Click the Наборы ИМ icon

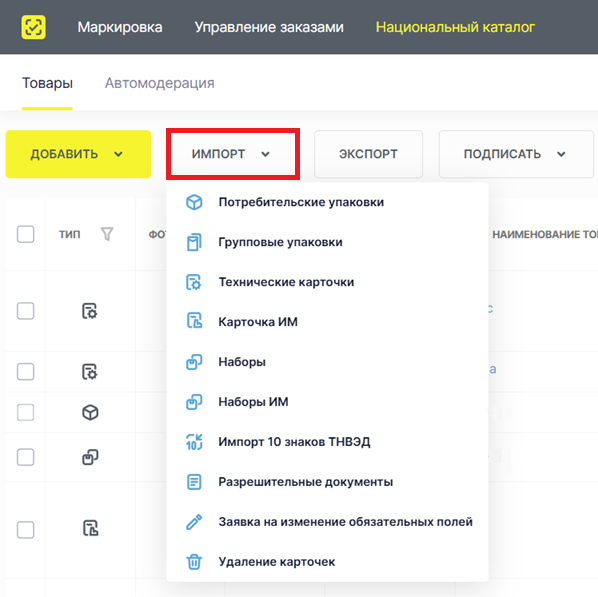(194, 402)
